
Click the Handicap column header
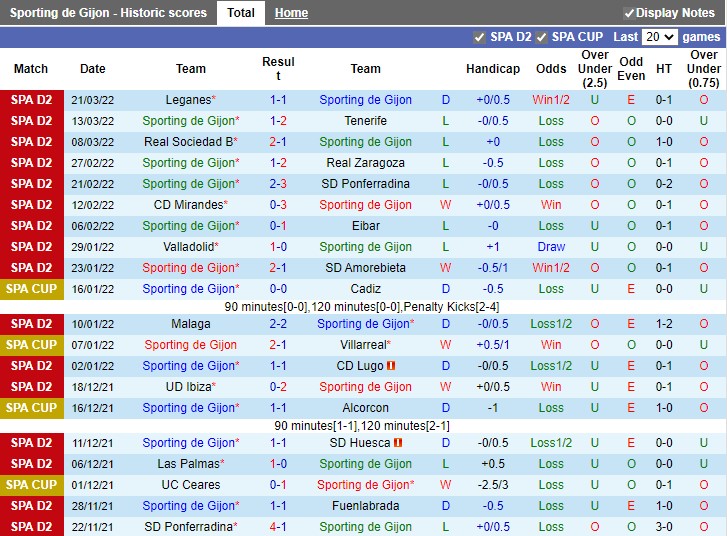pyautogui.click(x=492, y=69)
